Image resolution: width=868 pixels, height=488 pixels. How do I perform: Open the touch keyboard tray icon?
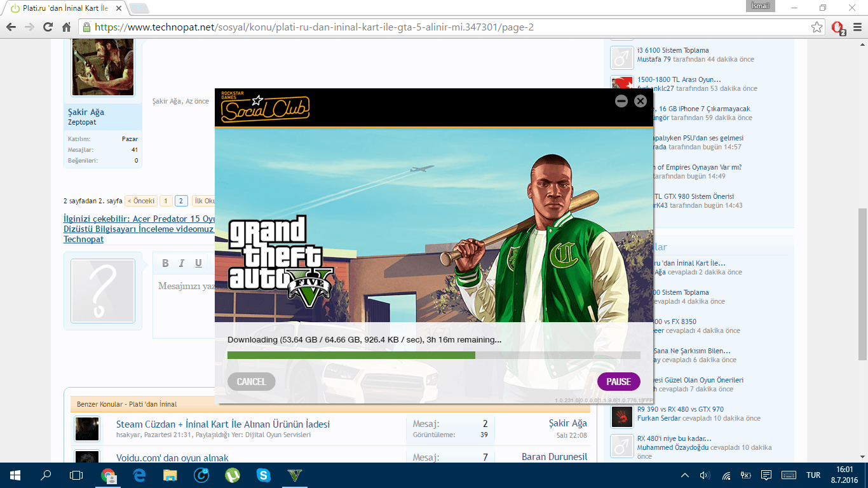click(x=789, y=475)
